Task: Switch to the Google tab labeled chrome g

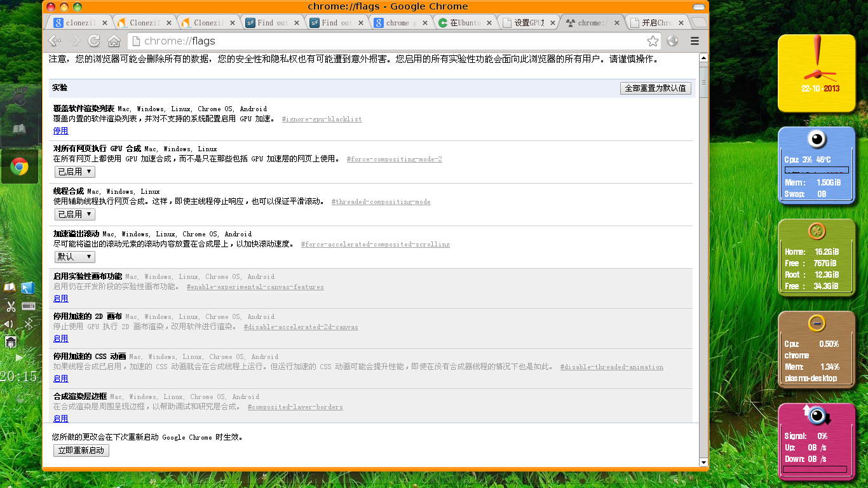Action: click(401, 23)
